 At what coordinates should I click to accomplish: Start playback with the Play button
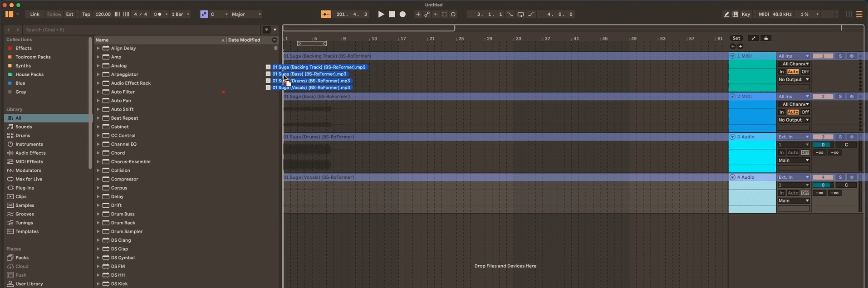381,15
